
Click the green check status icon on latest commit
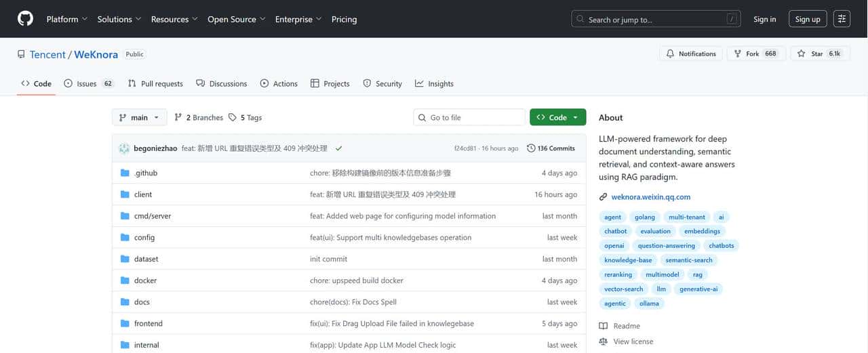coord(338,148)
